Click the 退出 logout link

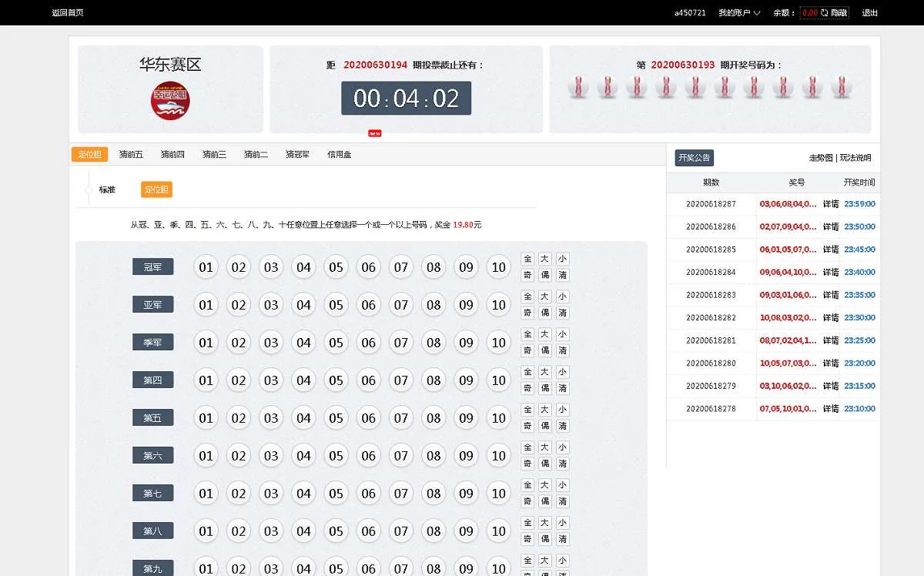pyautogui.click(x=869, y=13)
